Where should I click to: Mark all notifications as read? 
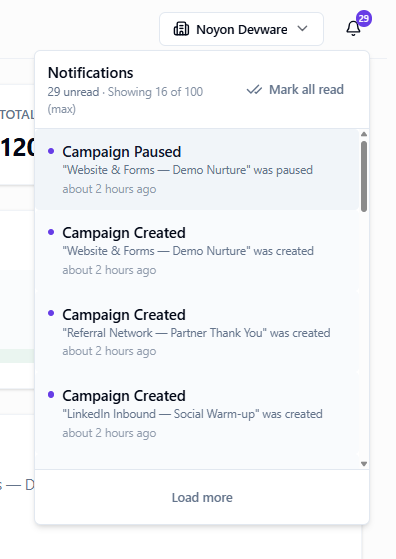[x=295, y=90]
